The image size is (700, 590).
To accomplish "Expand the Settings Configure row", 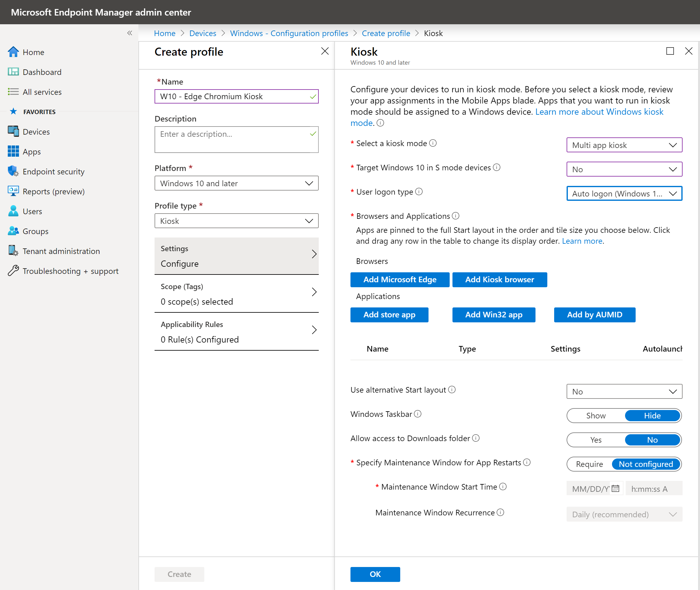I will click(x=237, y=256).
